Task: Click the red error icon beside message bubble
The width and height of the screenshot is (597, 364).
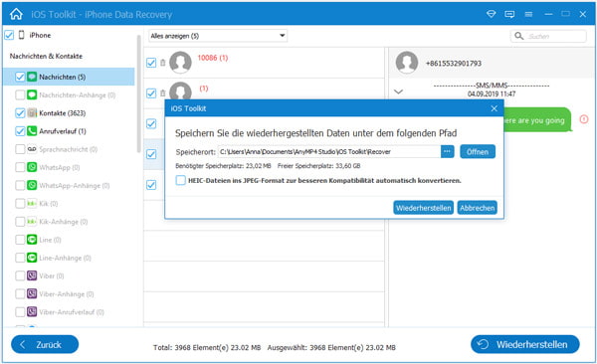Action: tap(584, 119)
